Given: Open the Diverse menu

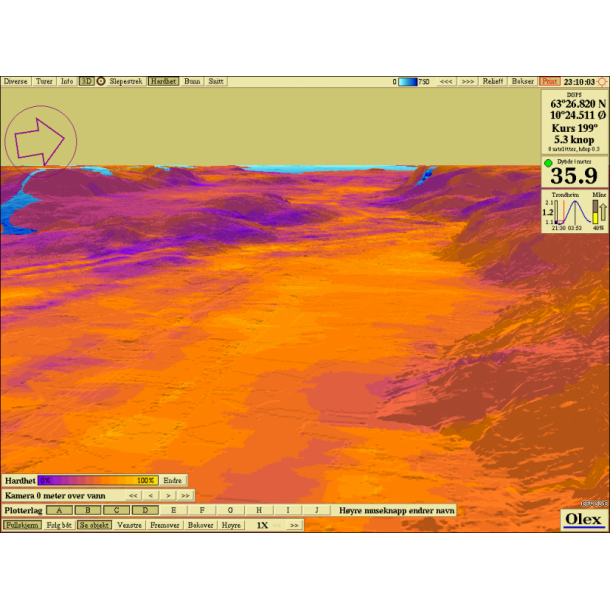Looking at the screenshot, I should 15,81.
